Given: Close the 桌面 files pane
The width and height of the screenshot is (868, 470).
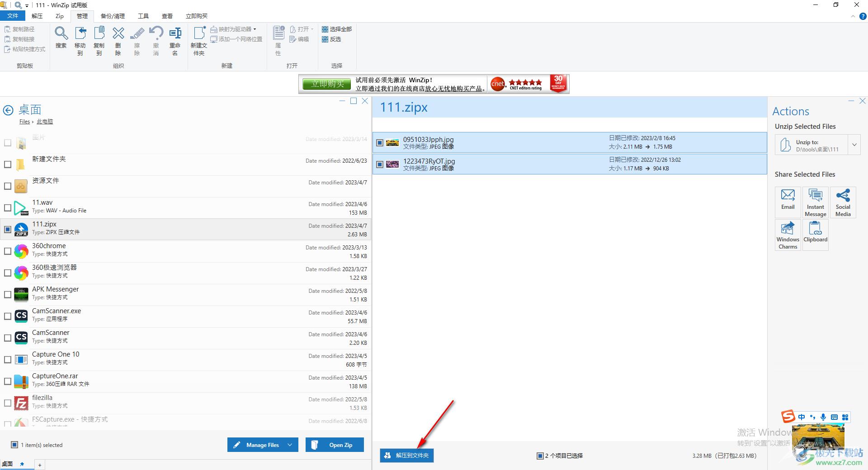Looking at the screenshot, I should pyautogui.click(x=365, y=101).
